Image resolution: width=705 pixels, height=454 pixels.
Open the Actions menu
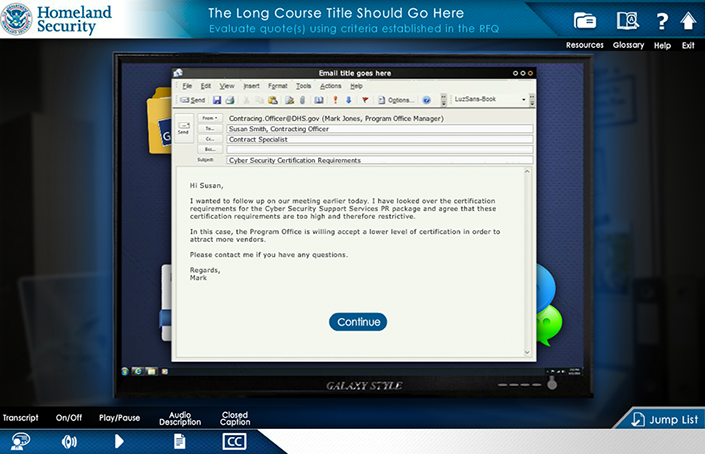(x=330, y=87)
